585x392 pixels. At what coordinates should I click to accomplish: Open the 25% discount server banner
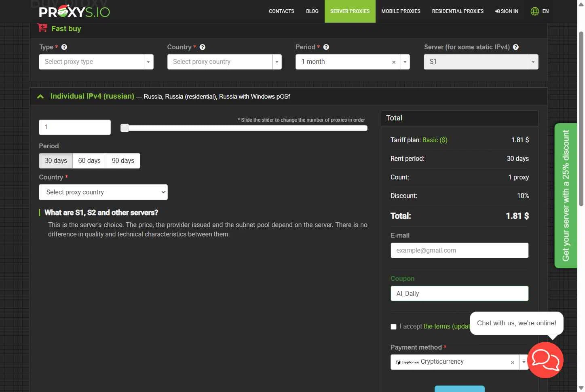566,196
